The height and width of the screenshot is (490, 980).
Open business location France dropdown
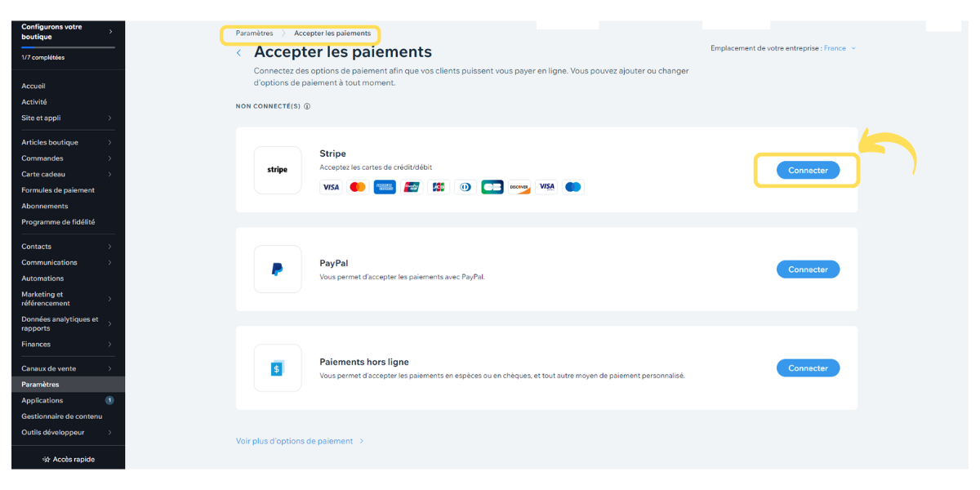[840, 48]
